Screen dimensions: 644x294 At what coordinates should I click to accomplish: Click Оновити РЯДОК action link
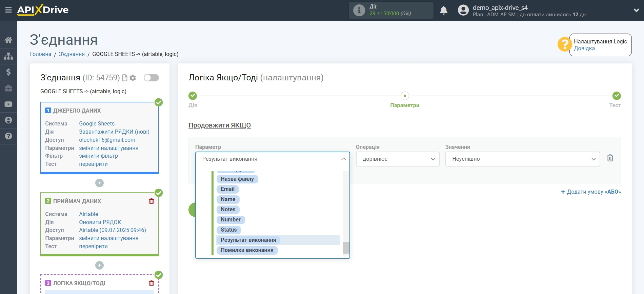(x=100, y=222)
